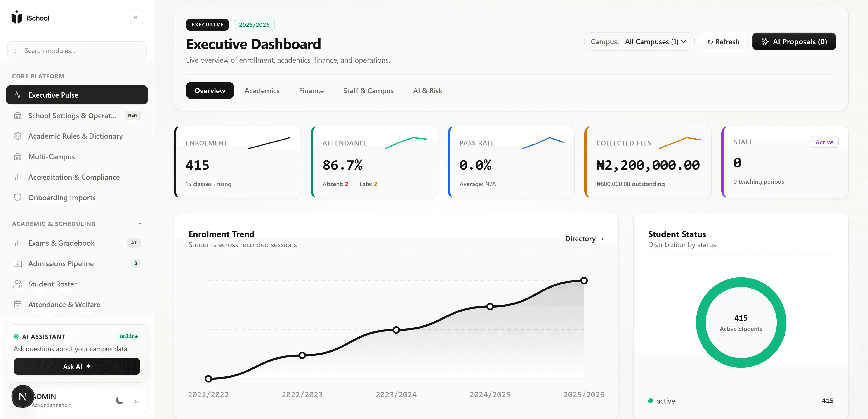
Task: Open the Directory link in Enrolment Trend
Action: 585,239
